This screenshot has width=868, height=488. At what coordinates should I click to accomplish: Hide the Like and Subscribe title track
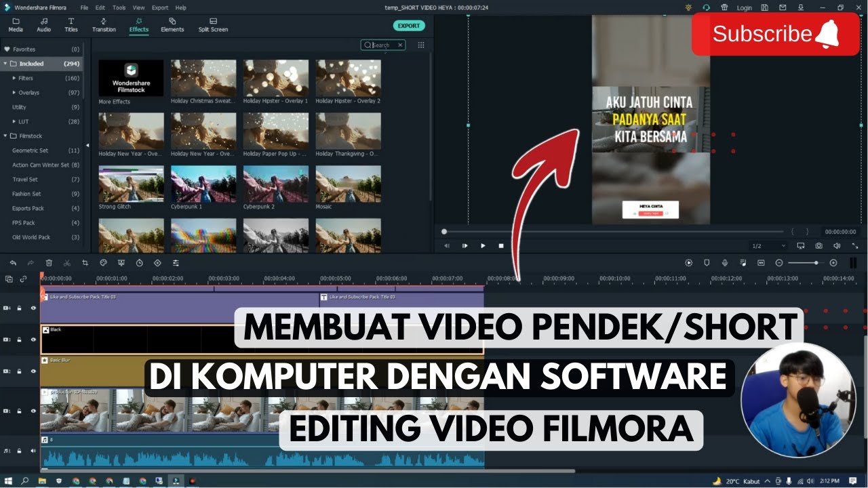(33, 308)
